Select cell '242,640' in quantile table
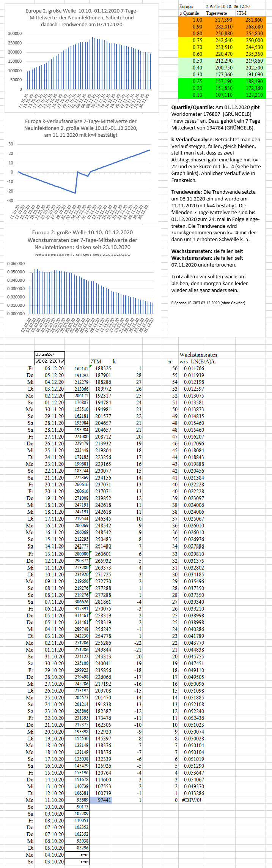272x868 pixels. click(220, 40)
